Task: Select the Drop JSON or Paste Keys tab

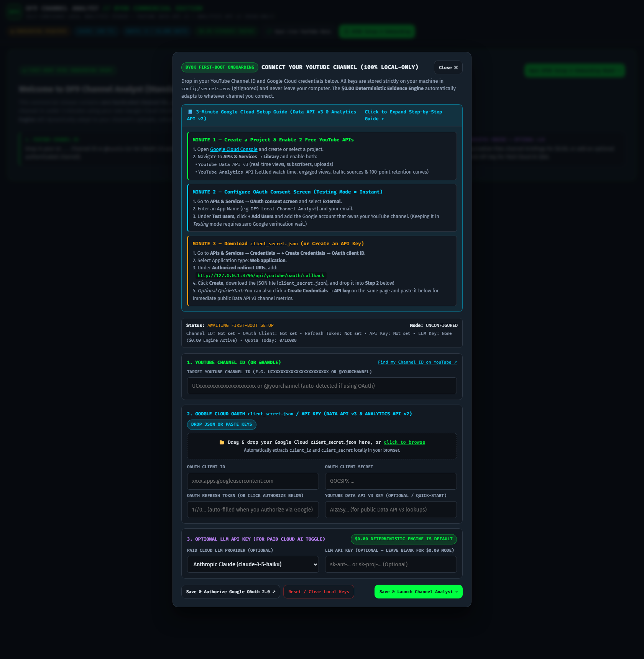Action: coord(222,425)
